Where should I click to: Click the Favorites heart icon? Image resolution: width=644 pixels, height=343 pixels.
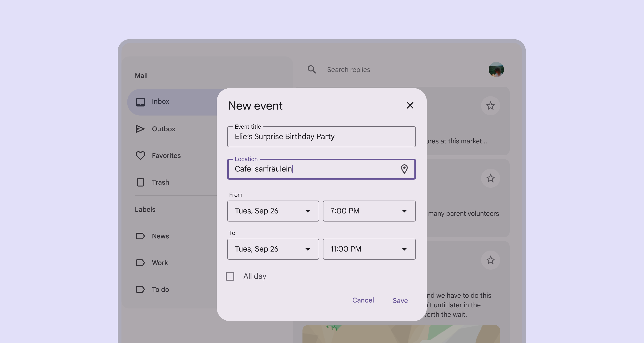coord(140,156)
